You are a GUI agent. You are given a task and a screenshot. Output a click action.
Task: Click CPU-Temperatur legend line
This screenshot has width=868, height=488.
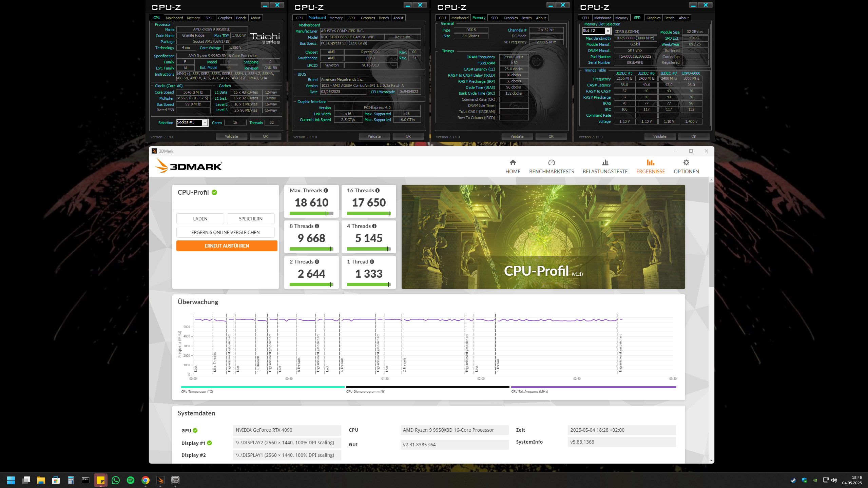263,387
